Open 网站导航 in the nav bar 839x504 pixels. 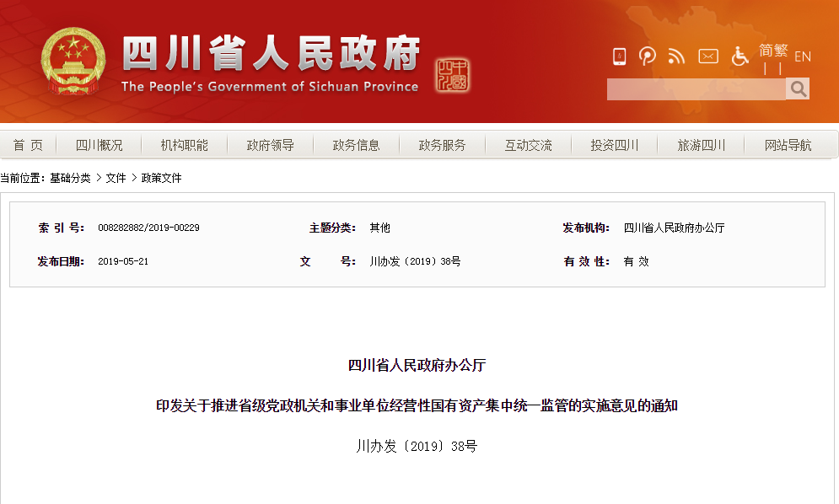788,145
